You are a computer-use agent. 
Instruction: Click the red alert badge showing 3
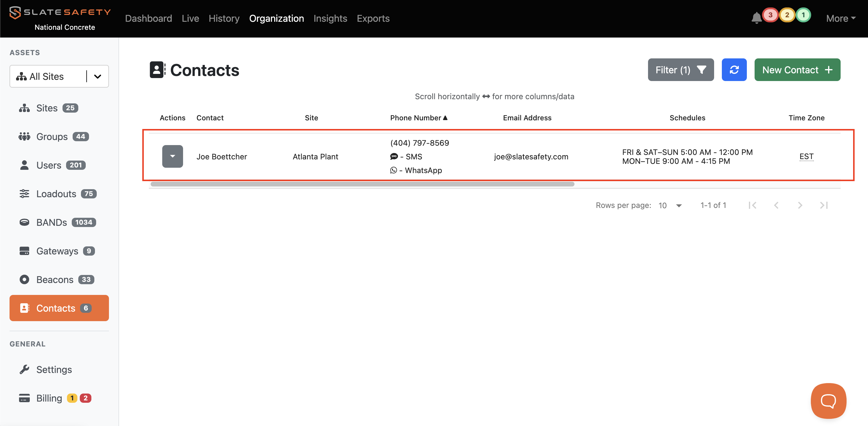[770, 15]
